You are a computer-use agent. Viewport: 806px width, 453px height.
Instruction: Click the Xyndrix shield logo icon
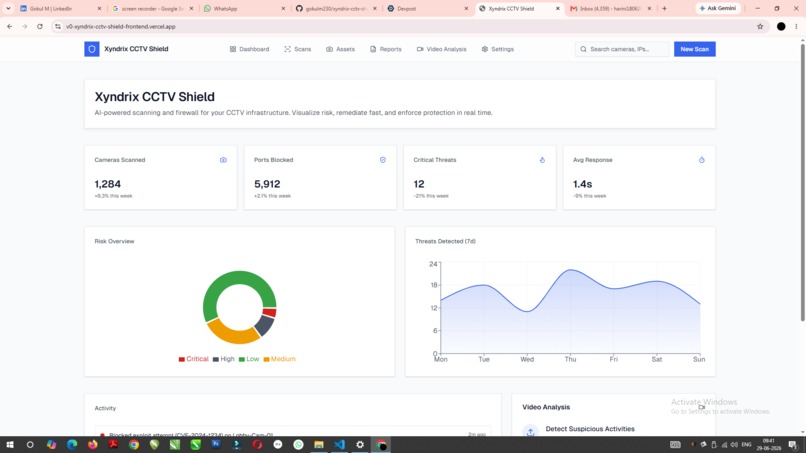[x=91, y=49]
